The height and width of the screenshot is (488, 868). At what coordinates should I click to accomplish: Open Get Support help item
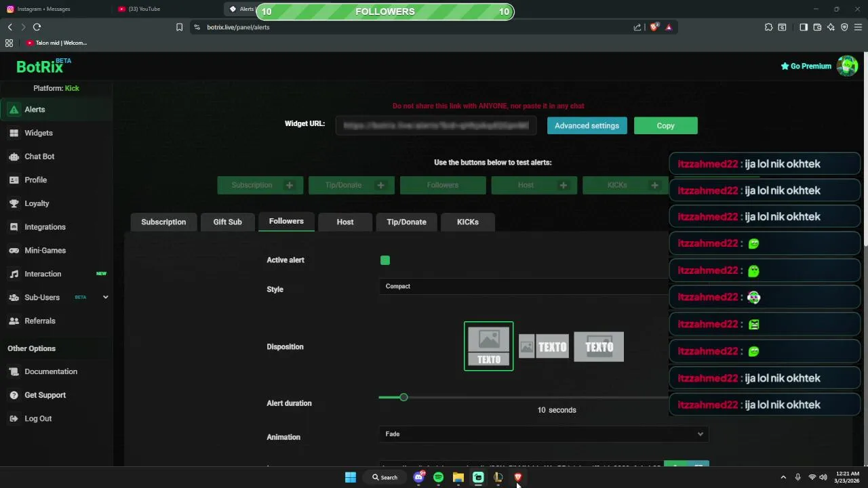point(45,395)
